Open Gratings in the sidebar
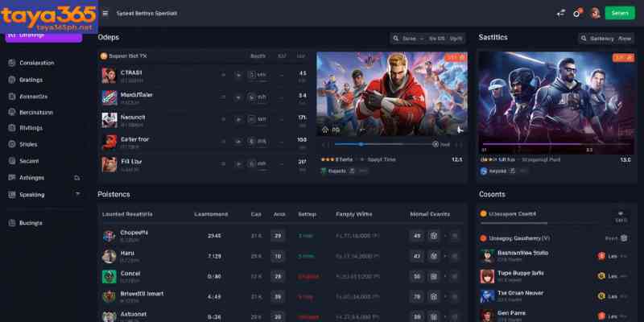The image size is (644, 322). 25,80
